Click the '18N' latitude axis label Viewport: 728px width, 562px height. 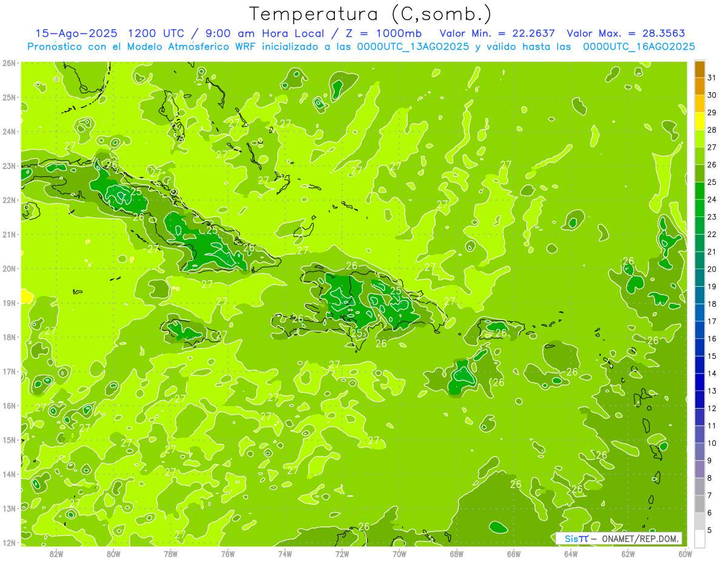tap(8, 337)
